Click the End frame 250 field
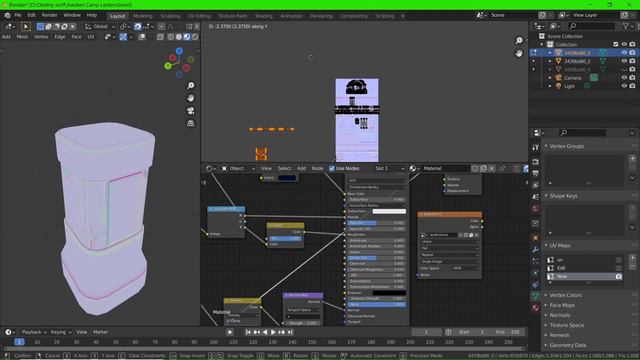This screenshot has width=640, height=360. pos(509,332)
